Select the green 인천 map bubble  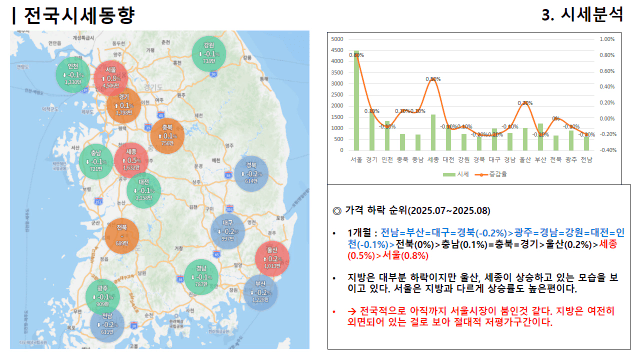(73, 75)
